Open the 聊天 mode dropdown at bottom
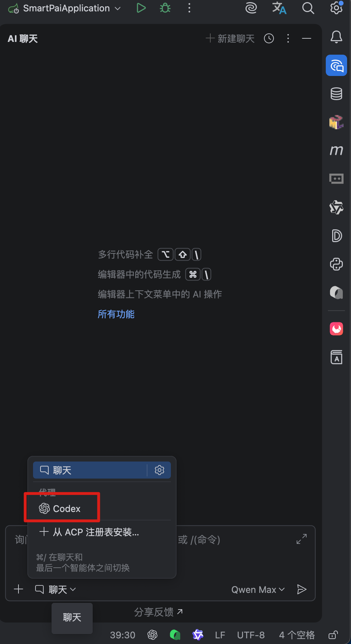 (x=55, y=590)
